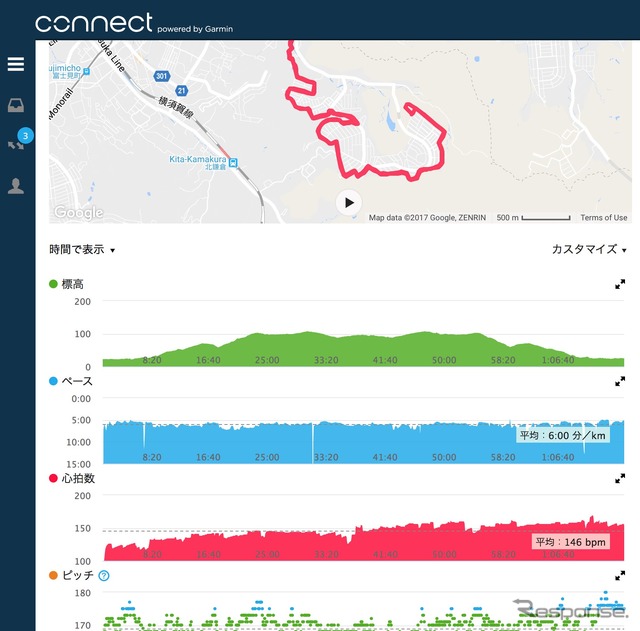Open the ピッチ help question mark
Image resolution: width=640 pixels, height=631 pixels.
pyautogui.click(x=104, y=575)
